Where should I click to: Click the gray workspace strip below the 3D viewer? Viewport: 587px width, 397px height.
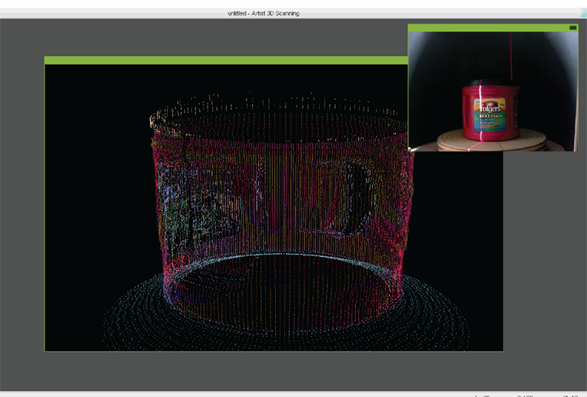point(273,371)
